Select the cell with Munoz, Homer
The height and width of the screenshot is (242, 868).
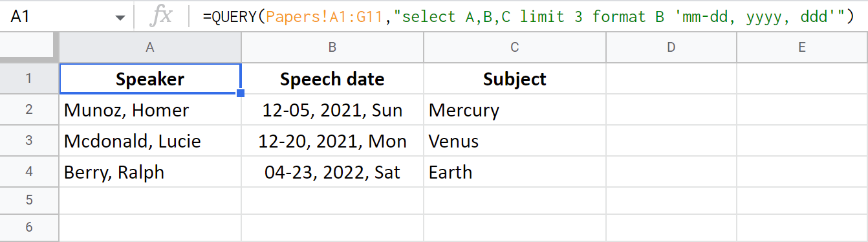pos(150,110)
